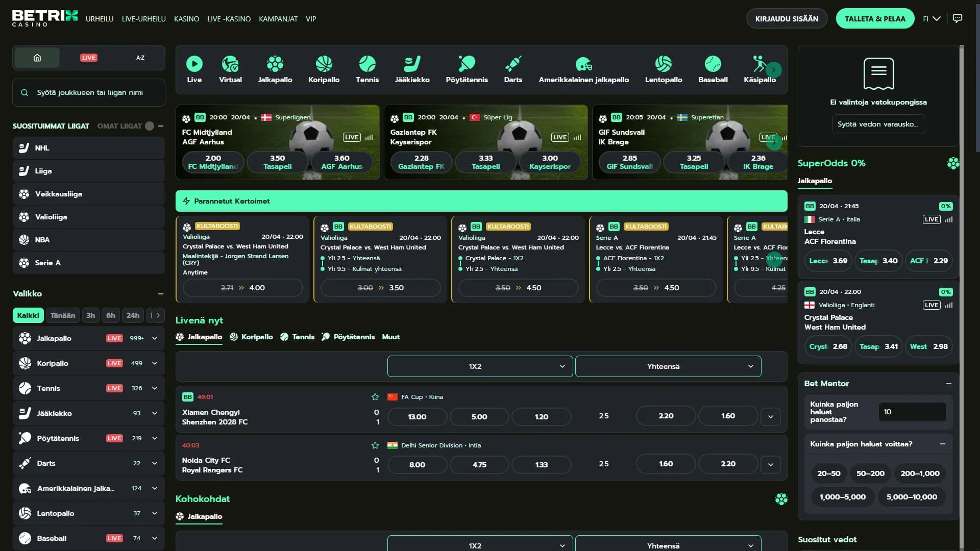Select the 20–50 win amount option
Image resolution: width=980 pixels, height=551 pixels.
[829, 473]
